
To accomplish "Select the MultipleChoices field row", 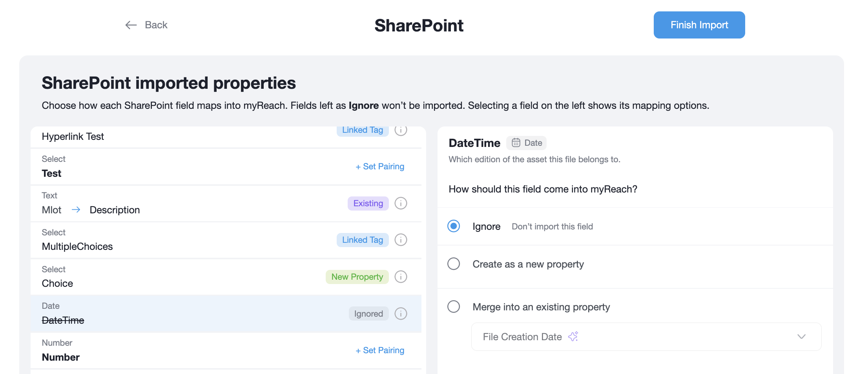I will point(226,240).
